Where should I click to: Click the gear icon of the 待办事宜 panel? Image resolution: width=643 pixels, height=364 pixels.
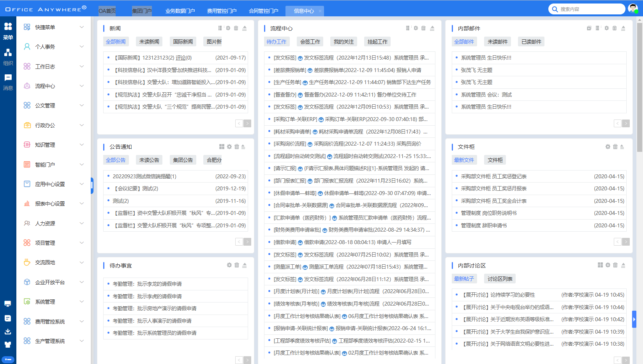(229, 265)
